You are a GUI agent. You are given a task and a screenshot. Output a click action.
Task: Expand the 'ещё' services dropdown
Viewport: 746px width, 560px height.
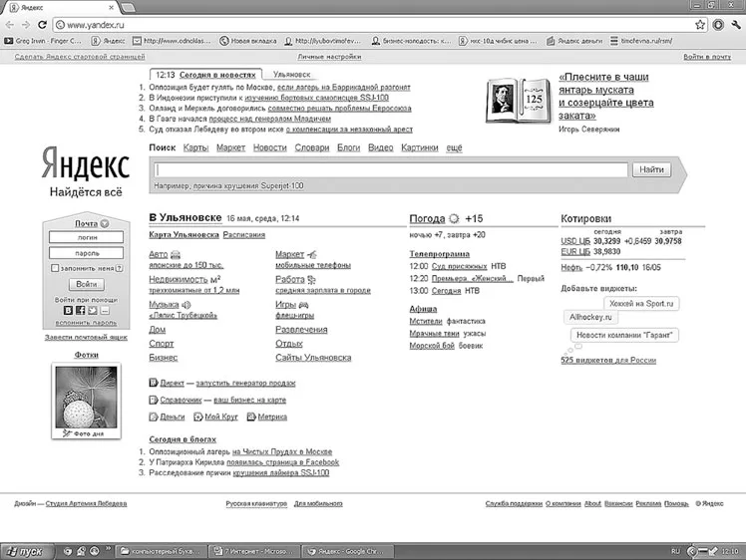pos(454,147)
